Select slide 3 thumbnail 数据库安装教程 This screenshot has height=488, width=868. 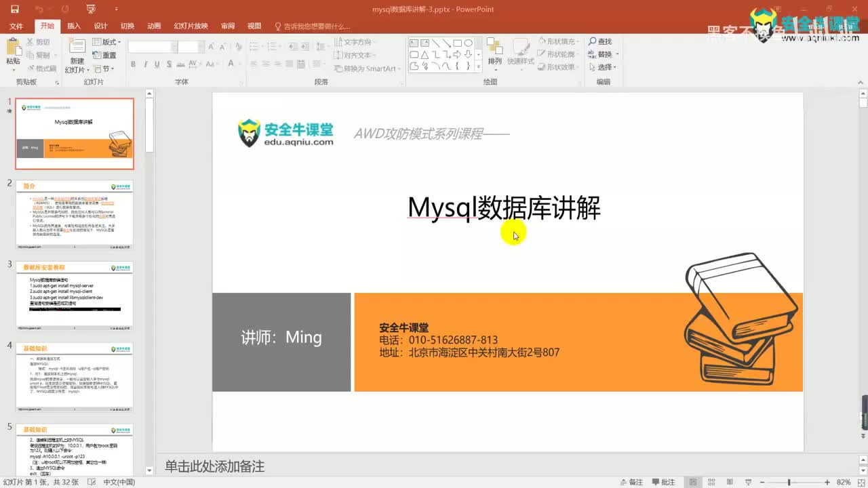75,296
